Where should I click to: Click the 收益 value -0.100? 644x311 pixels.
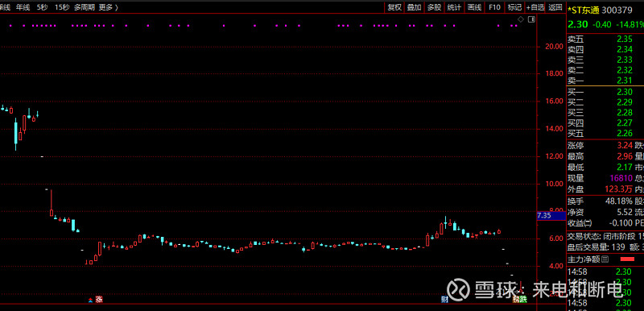point(621,223)
